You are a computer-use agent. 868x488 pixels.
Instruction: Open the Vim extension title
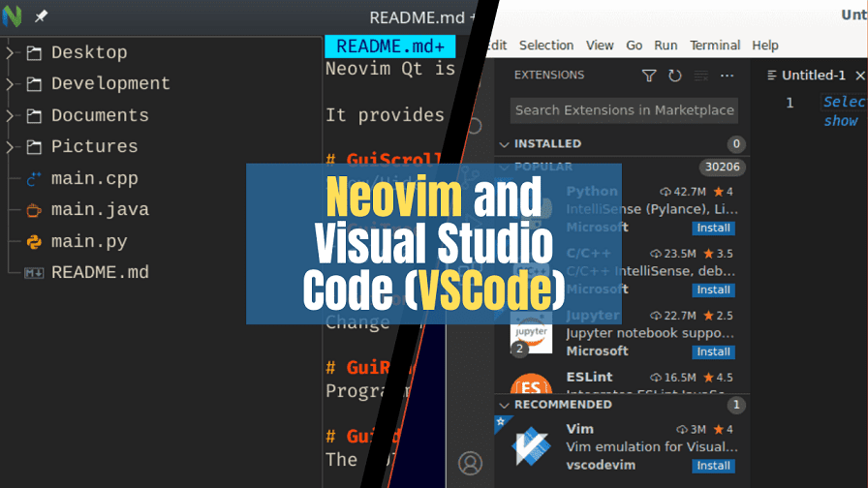tap(579, 429)
